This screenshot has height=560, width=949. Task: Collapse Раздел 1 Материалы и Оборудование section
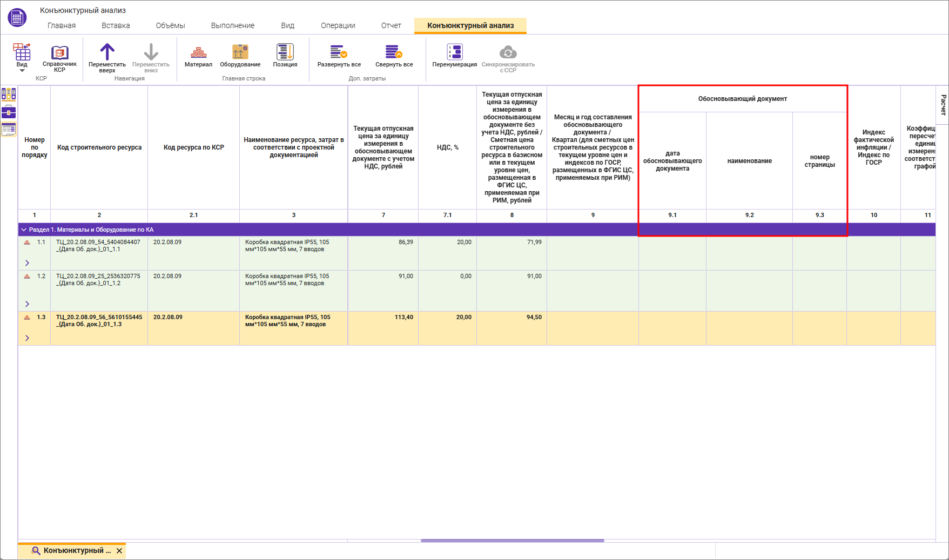pos(24,230)
